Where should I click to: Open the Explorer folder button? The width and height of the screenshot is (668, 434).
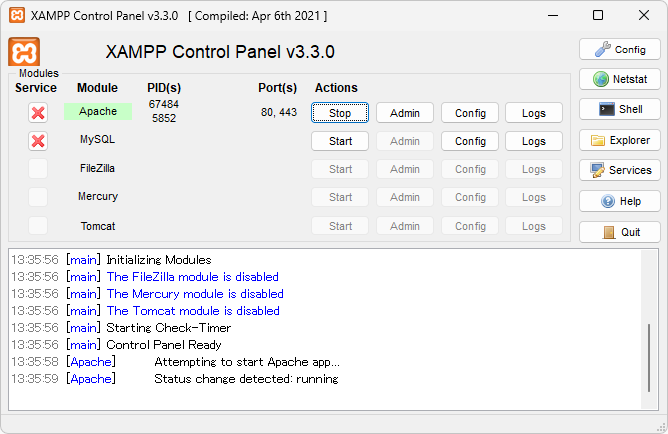619,140
